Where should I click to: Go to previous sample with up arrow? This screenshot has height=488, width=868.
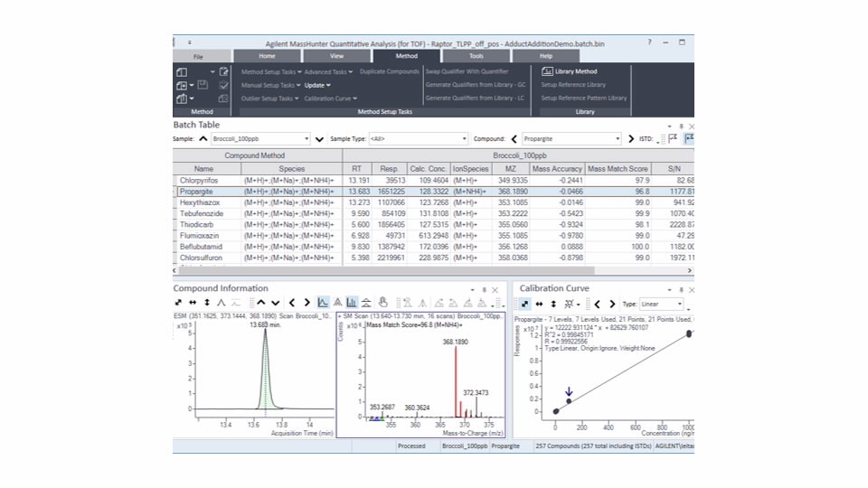(203, 139)
